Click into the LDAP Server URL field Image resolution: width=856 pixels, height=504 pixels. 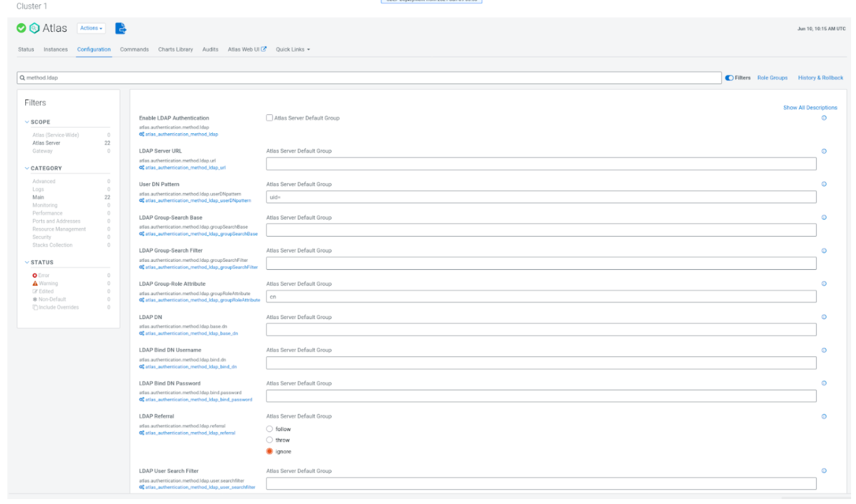point(541,164)
